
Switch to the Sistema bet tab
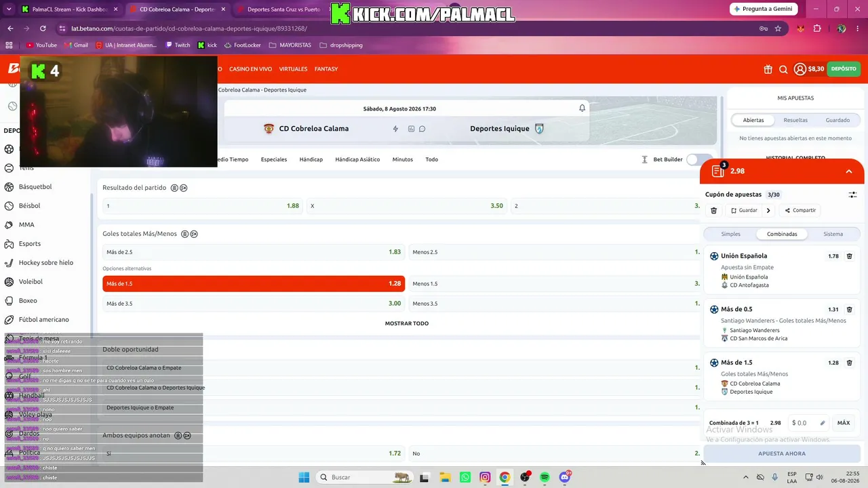click(833, 234)
